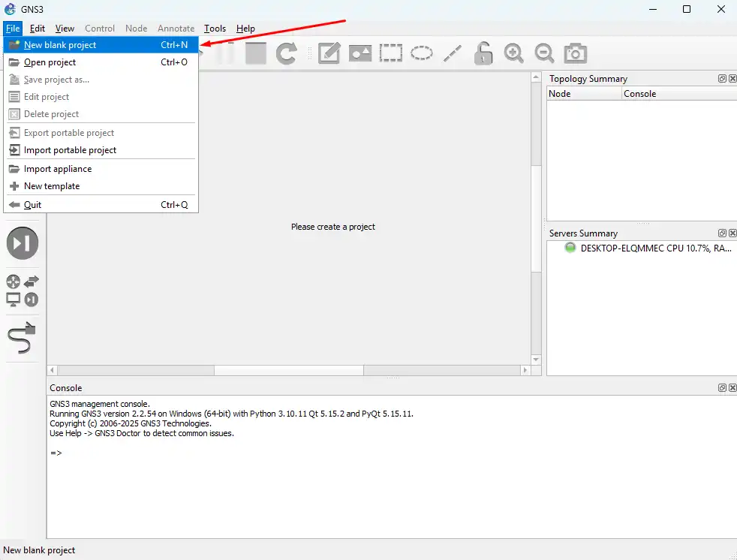This screenshot has height=560, width=737.
Task: Select New blank project menu entry
Action: click(60, 45)
